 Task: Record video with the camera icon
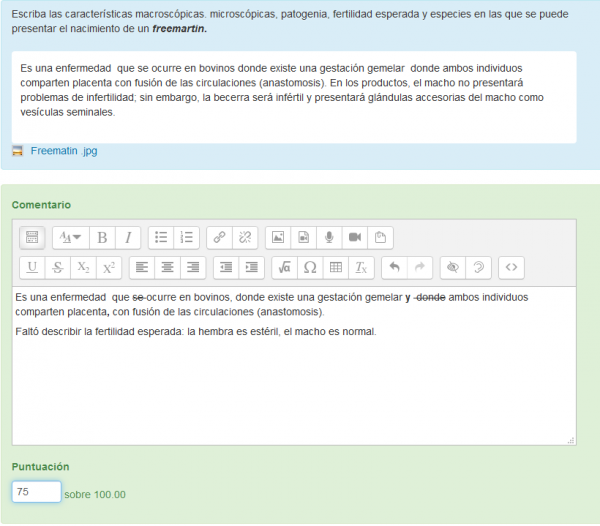[355, 238]
